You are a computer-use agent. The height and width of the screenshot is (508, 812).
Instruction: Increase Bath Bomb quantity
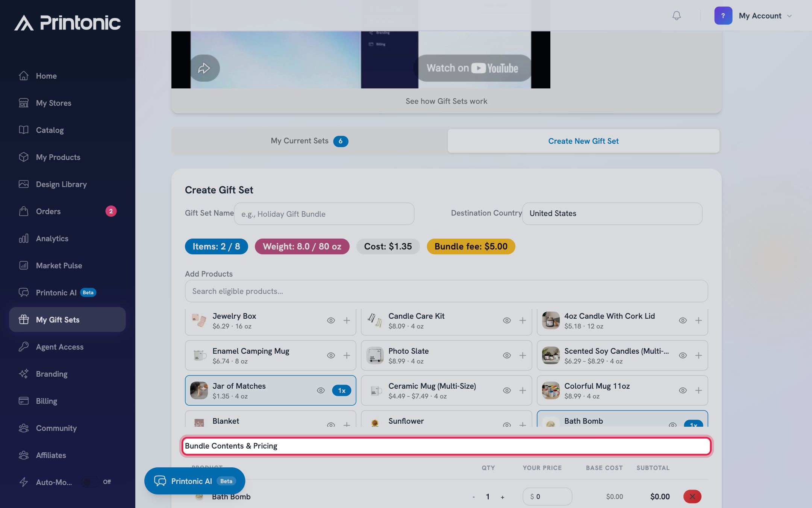[503, 497]
